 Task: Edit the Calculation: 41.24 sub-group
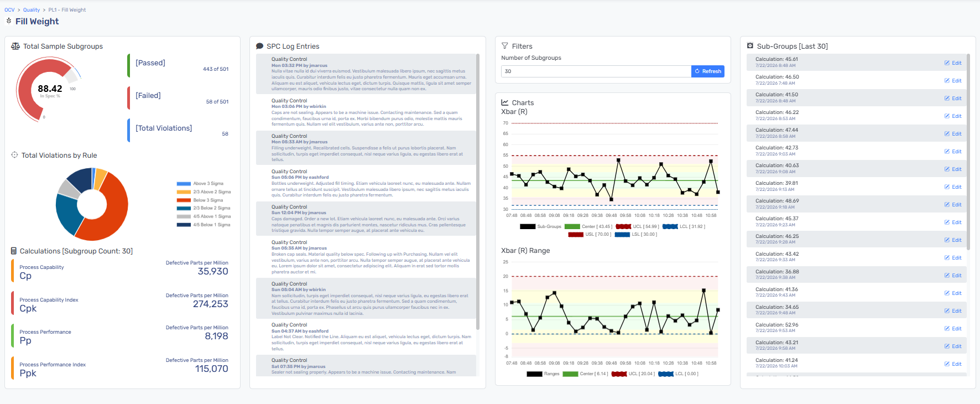click(x=953, y=364)
